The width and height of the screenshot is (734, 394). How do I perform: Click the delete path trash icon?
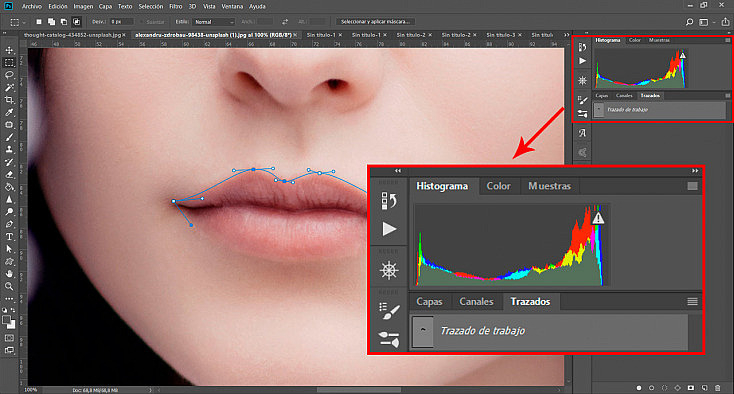point(718,388)
